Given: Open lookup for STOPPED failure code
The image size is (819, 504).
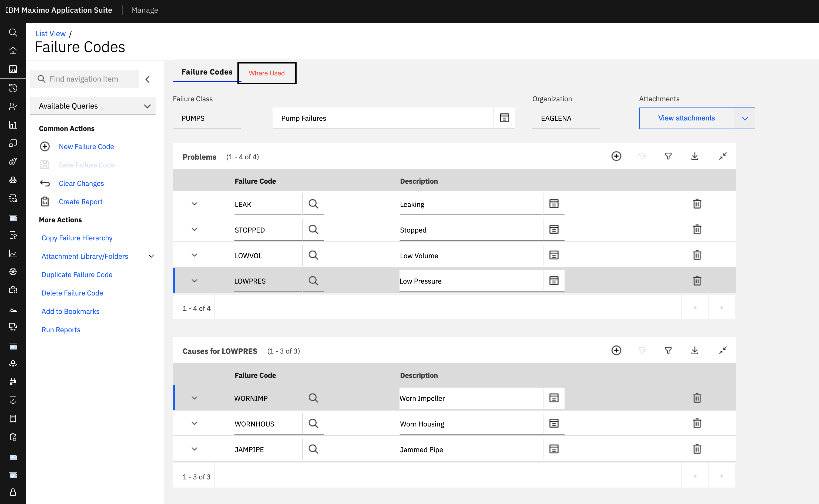Looking at the screenshot, I should click(313, 229).
